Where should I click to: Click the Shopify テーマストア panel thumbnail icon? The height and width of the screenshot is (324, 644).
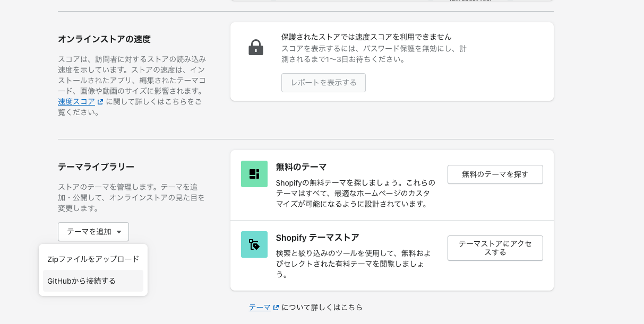pos(254,244)
